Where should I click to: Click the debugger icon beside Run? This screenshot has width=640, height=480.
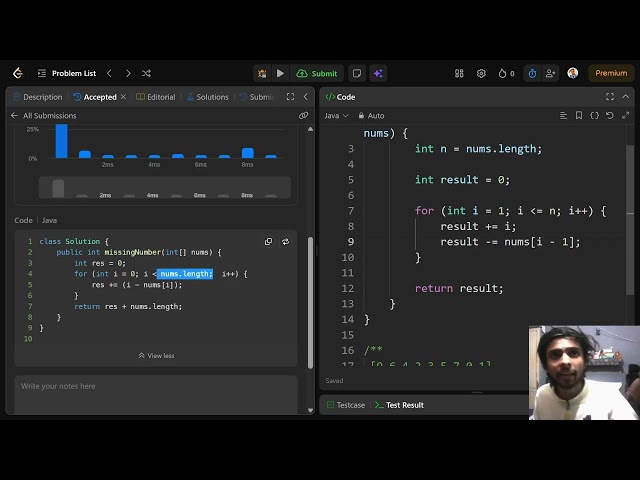[262, 73]
